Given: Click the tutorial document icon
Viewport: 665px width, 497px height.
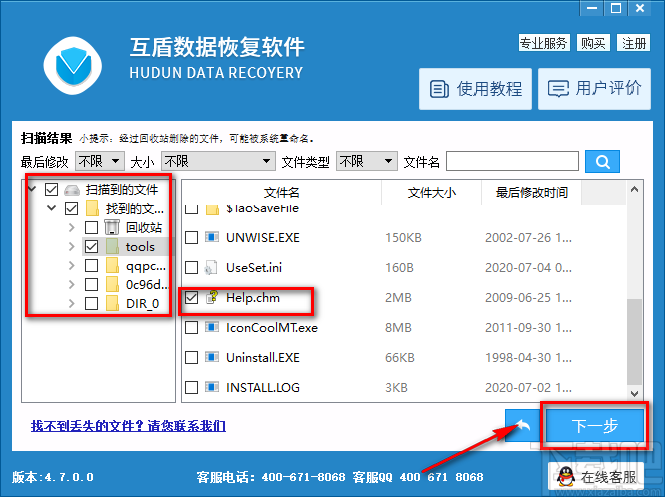Looking at the screenshot, I should (x=439, y=89).
